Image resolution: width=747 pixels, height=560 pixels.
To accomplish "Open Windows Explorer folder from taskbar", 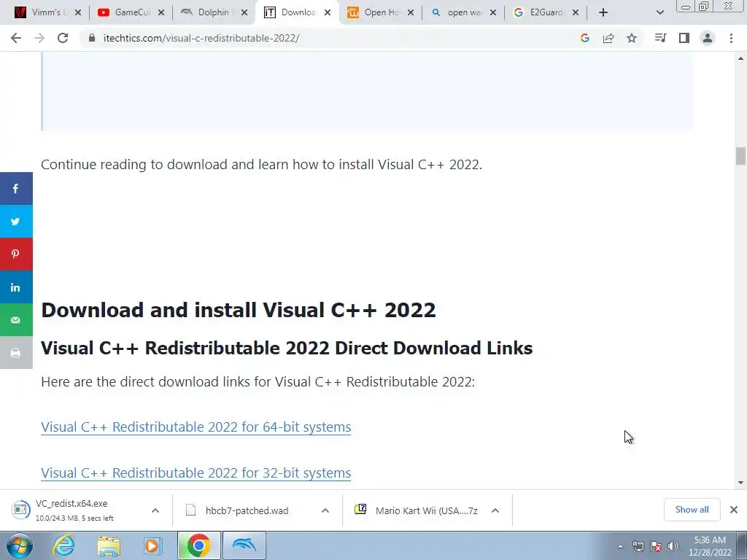I will click(x=109, y=545).
